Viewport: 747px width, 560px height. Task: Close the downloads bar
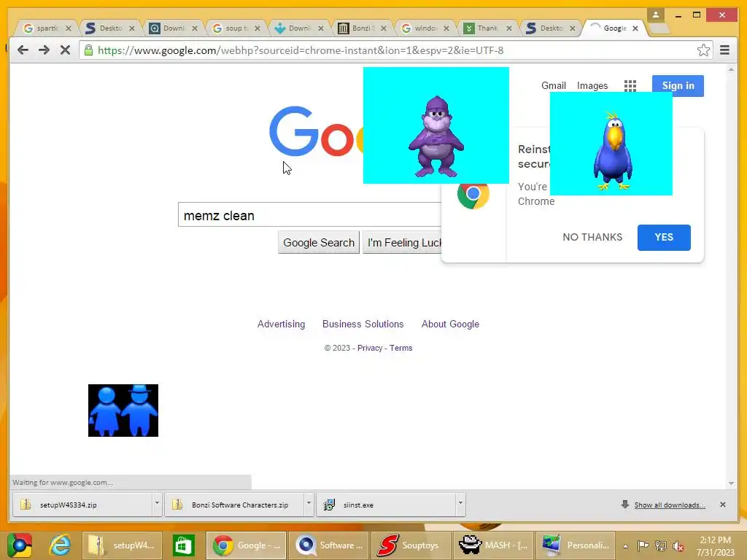[723, 505]
